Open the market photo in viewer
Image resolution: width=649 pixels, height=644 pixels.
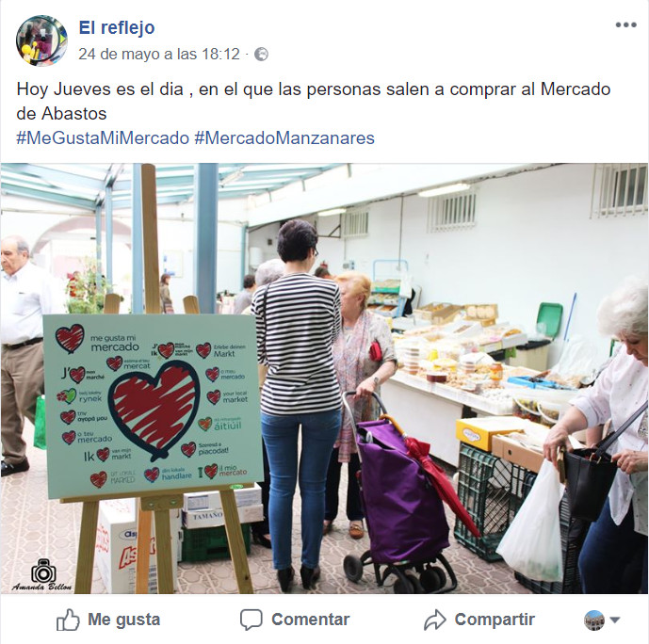[x=324, y=378]
